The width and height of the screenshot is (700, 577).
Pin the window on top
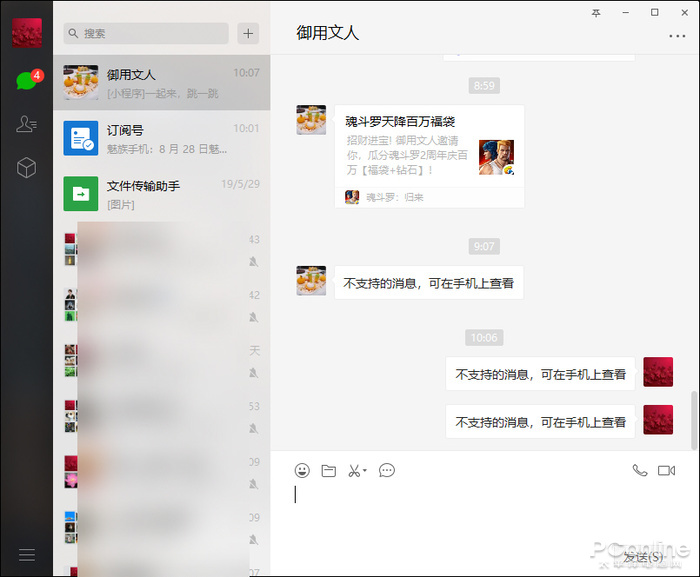click(x=596, y=13)
